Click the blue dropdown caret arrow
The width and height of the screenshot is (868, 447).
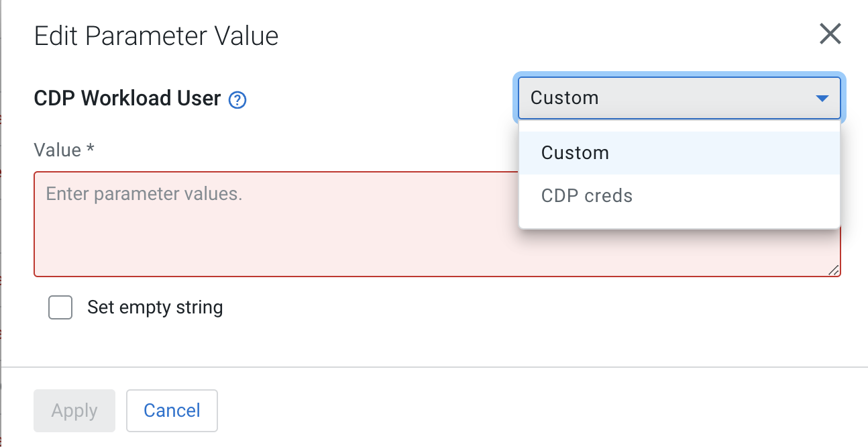pos(822,99)
